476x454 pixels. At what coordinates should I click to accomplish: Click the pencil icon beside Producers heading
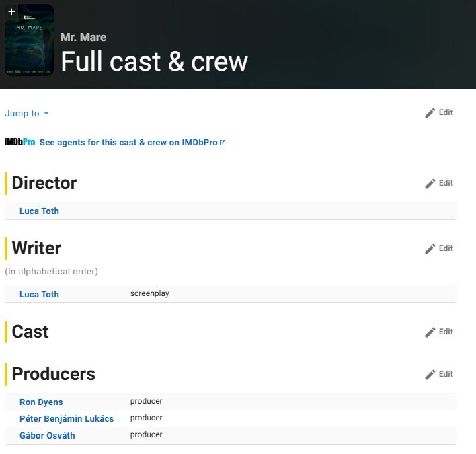(430, 375)
